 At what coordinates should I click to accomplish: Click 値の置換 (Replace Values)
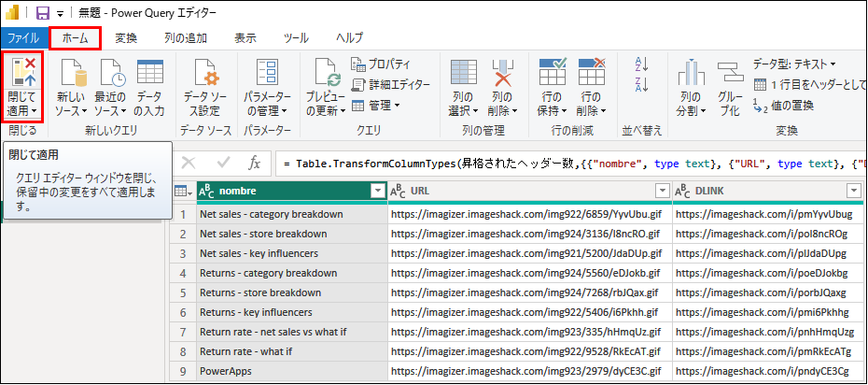(x=783, y=105)
